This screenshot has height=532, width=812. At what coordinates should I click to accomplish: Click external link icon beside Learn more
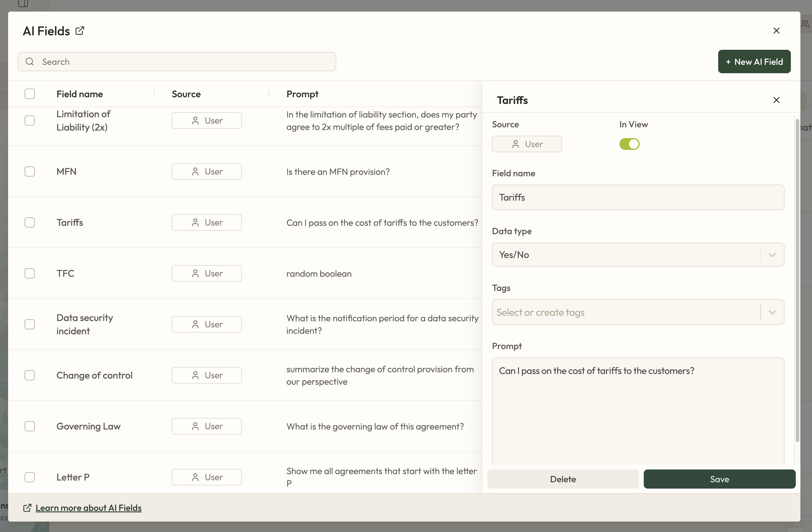[27, 508]
